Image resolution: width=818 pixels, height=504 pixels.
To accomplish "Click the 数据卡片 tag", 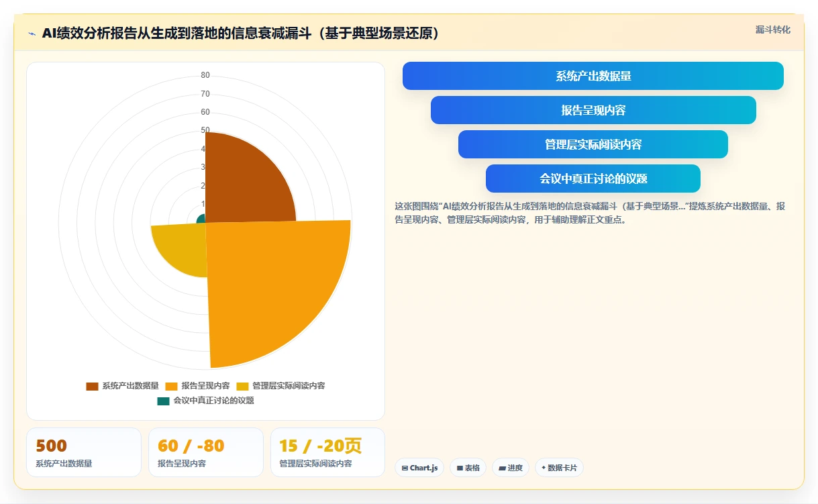I will pos(559,468).
